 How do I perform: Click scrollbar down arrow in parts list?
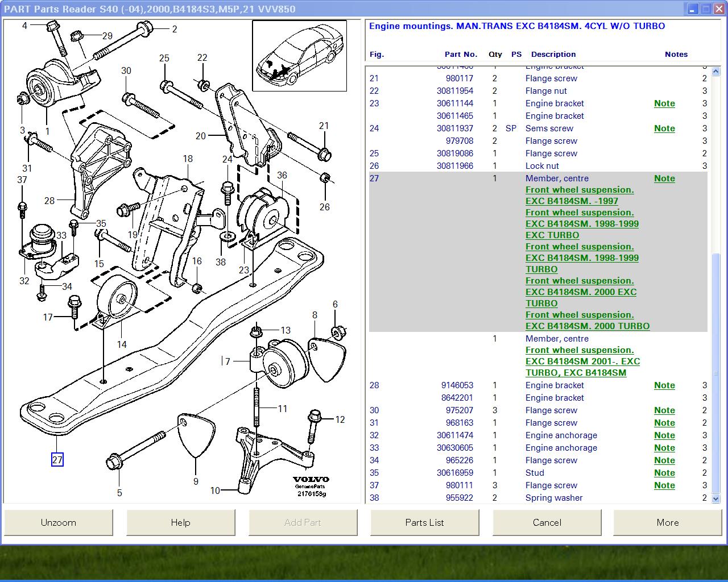pos(717,498)
